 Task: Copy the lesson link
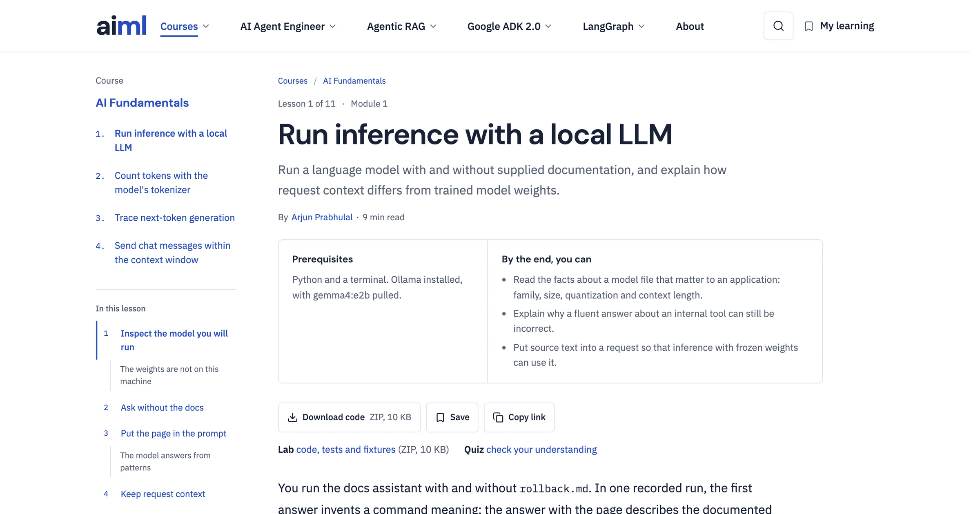click(x=519, y=417)
